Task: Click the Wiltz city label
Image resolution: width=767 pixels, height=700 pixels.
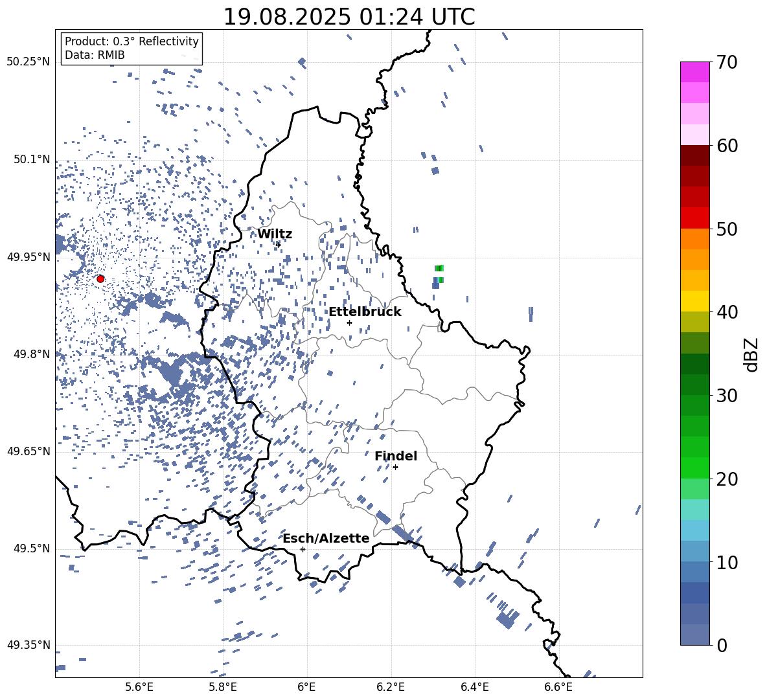Action: tap(275, 234)
